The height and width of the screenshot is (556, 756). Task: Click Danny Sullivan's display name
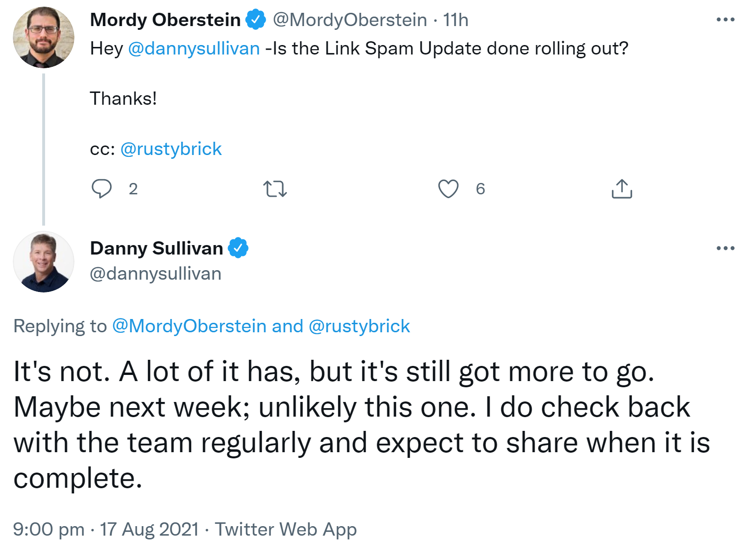(157, 248)
